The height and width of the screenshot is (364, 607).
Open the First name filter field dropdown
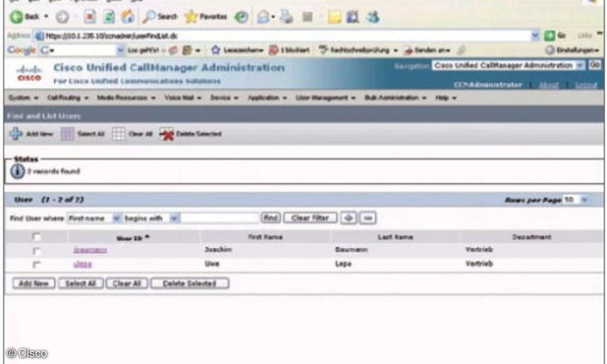95,218
